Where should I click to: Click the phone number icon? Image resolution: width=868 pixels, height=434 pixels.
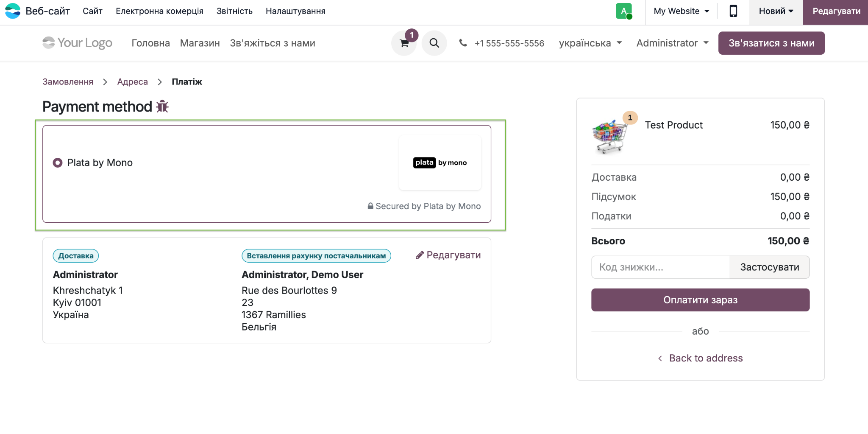coord(463,43)
